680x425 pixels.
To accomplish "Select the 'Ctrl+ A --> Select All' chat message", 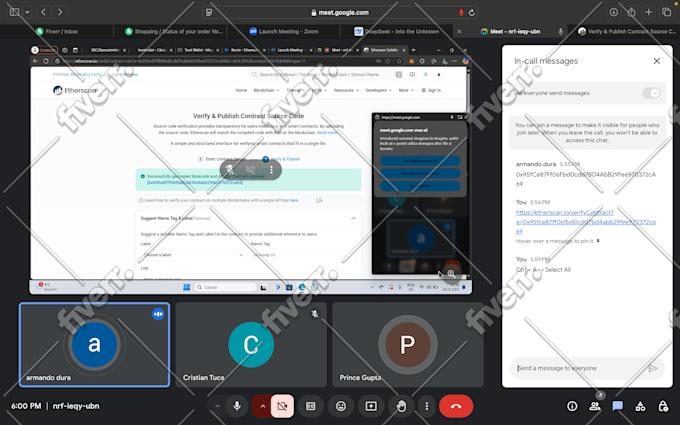I will (543, 269).
